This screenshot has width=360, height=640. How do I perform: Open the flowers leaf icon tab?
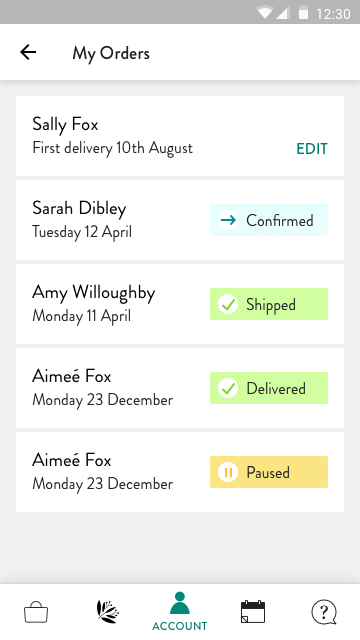pos(108,612)
